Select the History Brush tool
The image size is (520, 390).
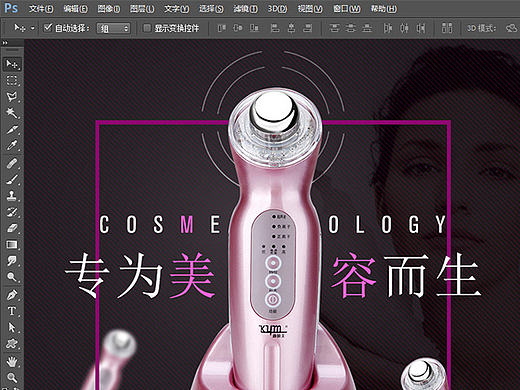[12, 212]
